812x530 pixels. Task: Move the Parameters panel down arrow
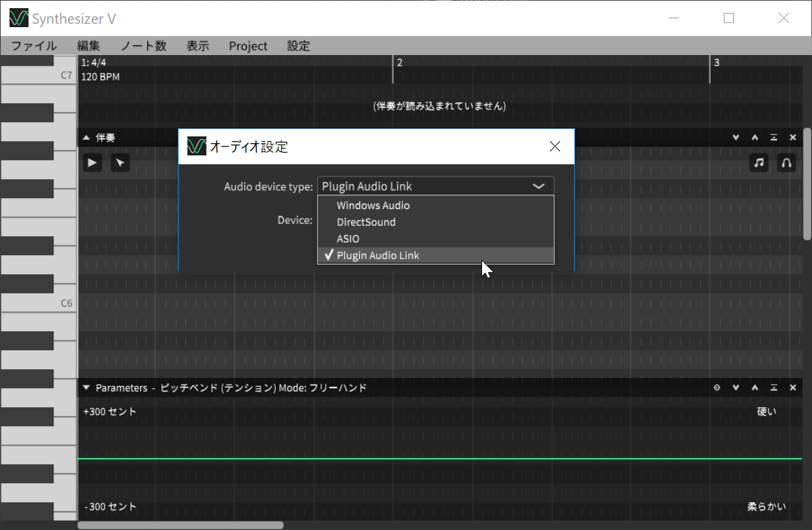pyautogui.click(x=736, y=387)
